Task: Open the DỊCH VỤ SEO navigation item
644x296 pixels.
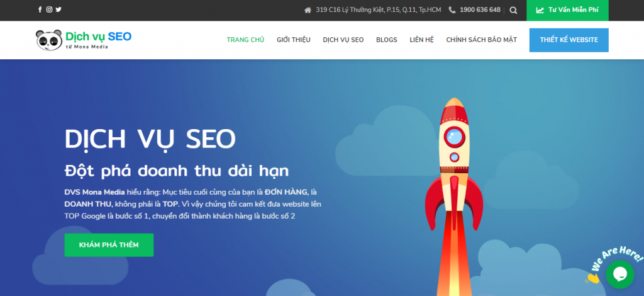Action: pos(343,40)
